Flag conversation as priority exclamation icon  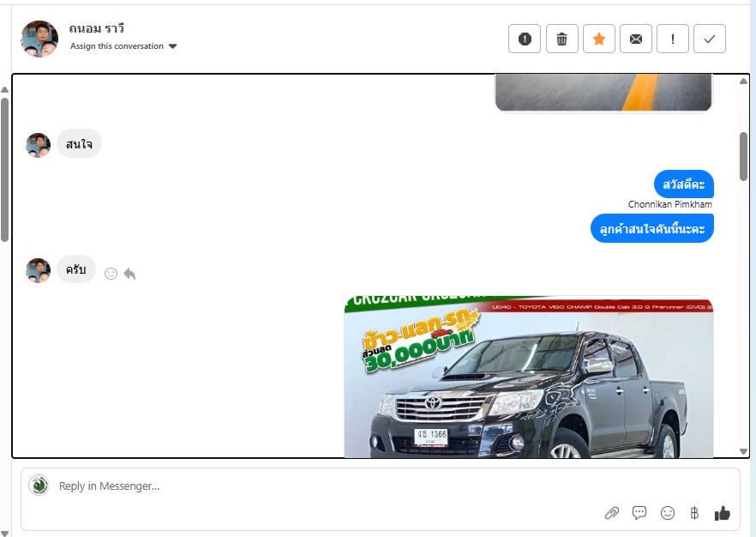click(673, 39)
